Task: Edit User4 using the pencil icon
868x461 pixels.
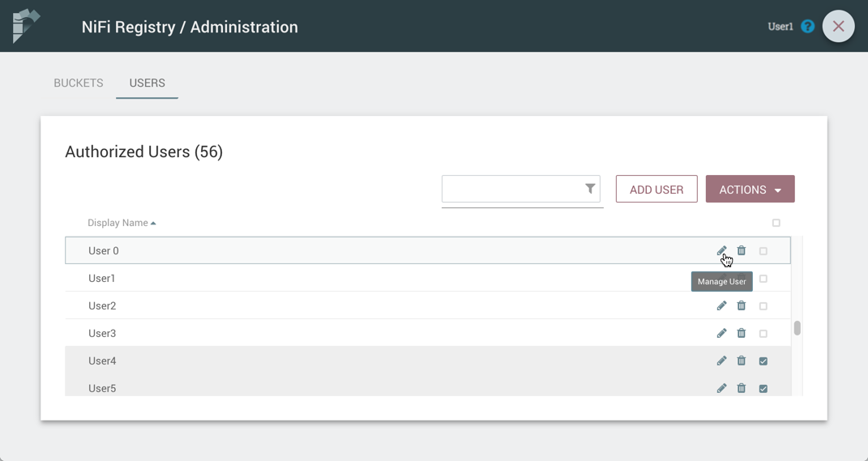Action: pos(721,361)
